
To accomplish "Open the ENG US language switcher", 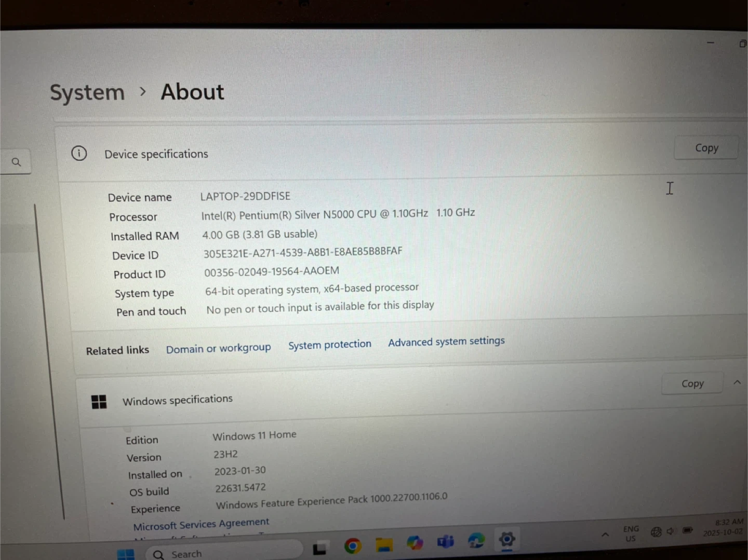I will click(x=631, y=534).
